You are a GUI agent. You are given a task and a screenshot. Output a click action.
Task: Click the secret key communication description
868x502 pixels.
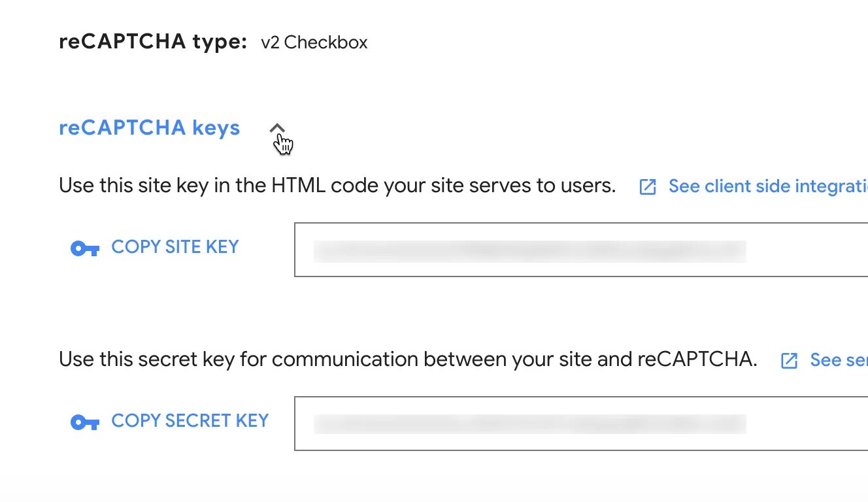click(408, 360)
